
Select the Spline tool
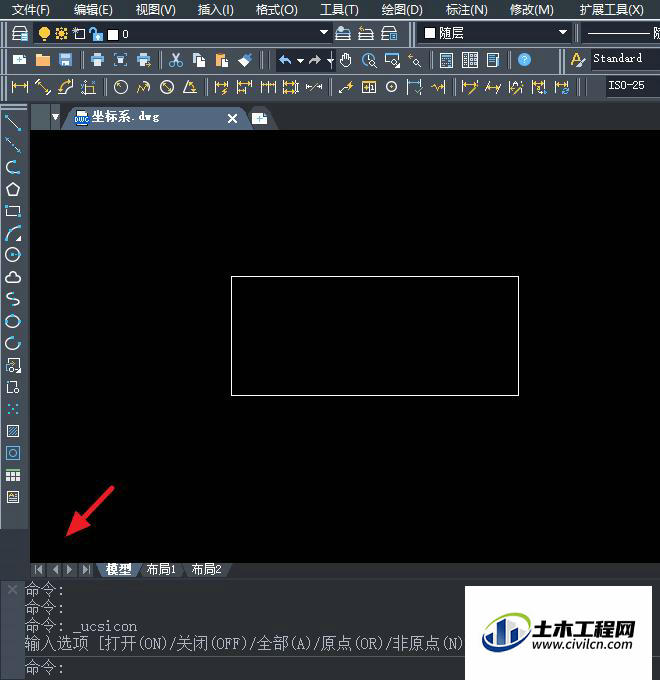coord(13,299)
